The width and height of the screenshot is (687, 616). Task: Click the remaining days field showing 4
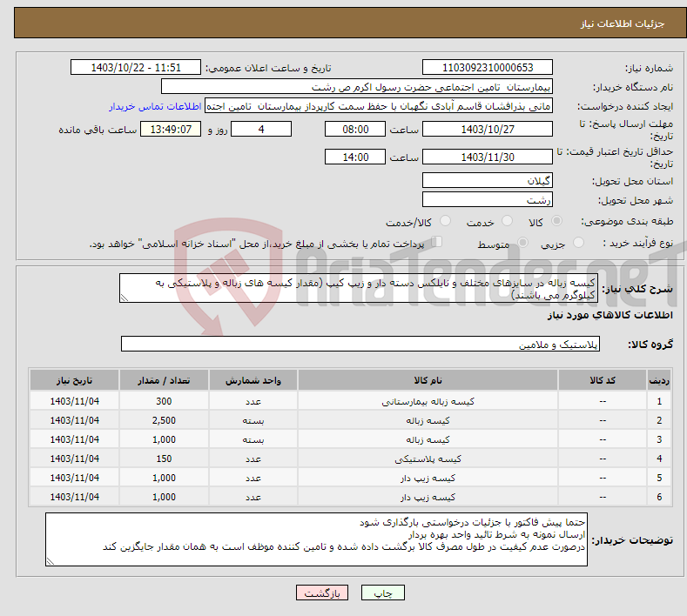tap(261, 129)
